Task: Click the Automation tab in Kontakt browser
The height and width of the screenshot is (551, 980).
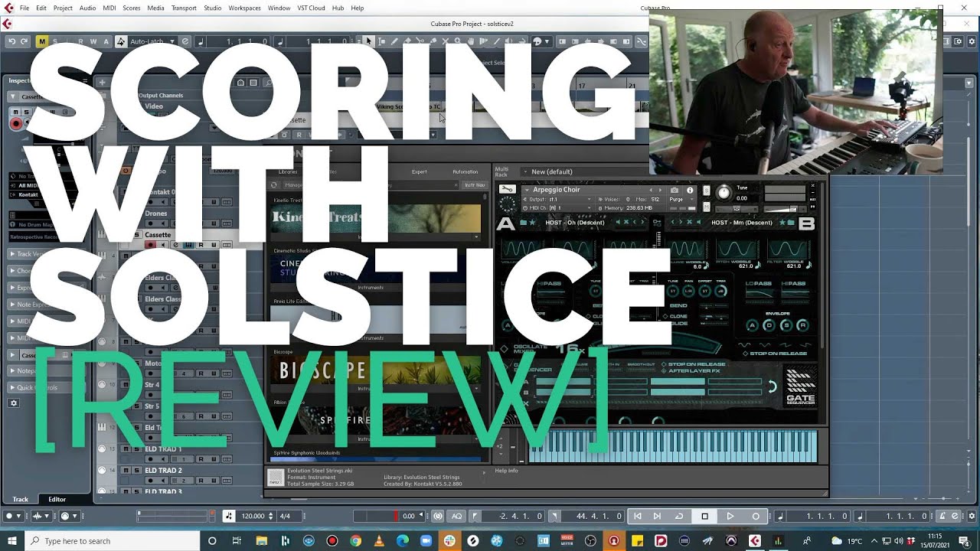Action: point(465,171)
